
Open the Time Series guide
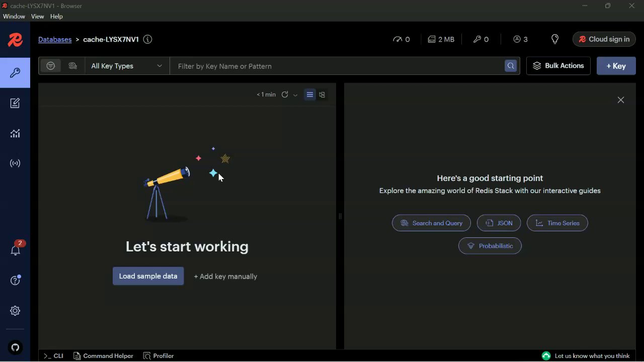[x=557, y=223]
